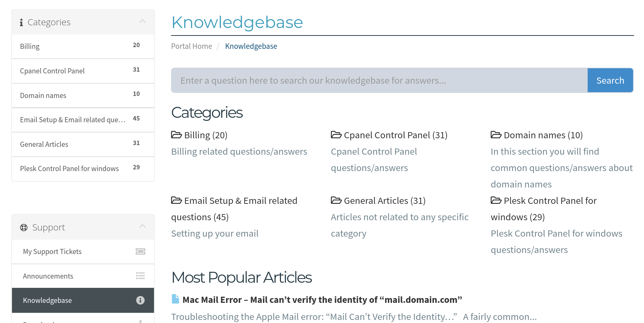Screen dimensions: 644x323
Task: Click the folder icon next to Cpanel Control Panel (31)
Action: click(336, 135)
